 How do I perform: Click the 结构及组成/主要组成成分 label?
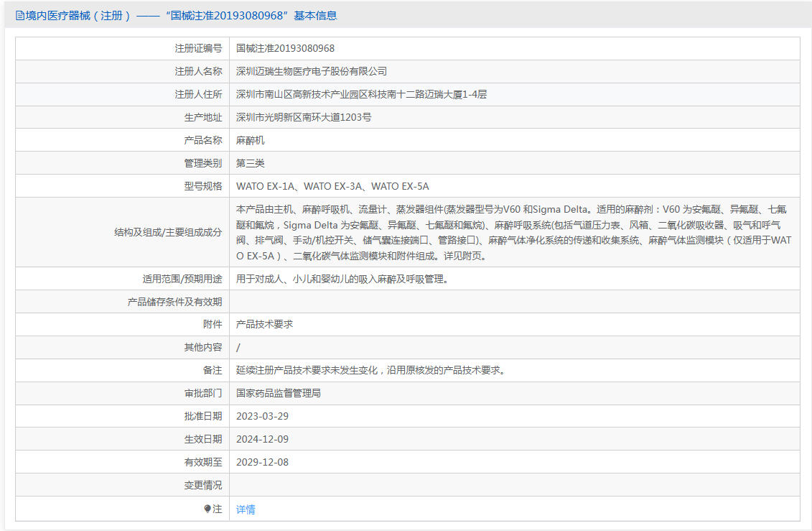(168, 232)
